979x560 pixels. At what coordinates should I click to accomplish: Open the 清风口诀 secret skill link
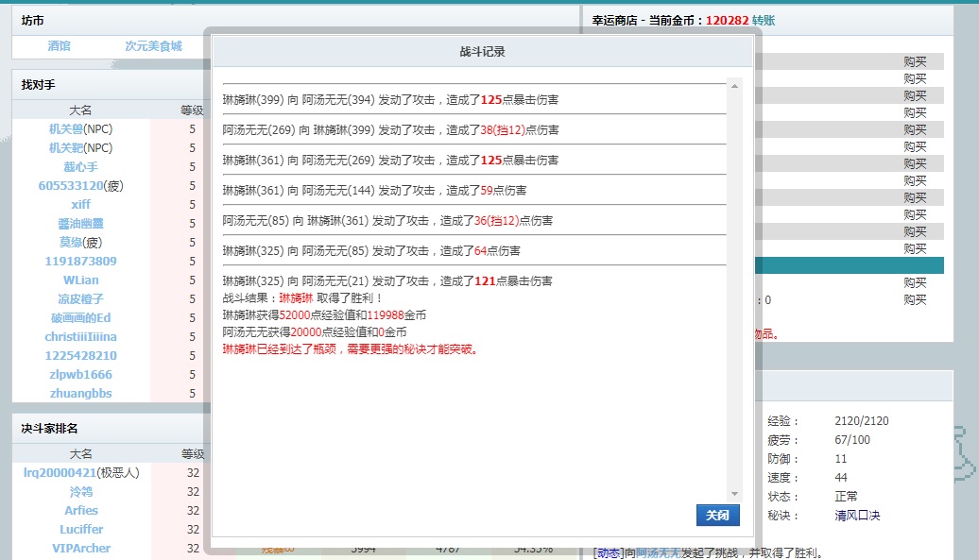tap(857, 516)
